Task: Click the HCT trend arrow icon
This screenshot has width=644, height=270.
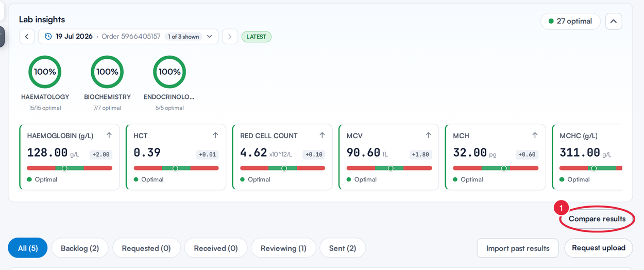Action: pos(215,136)
